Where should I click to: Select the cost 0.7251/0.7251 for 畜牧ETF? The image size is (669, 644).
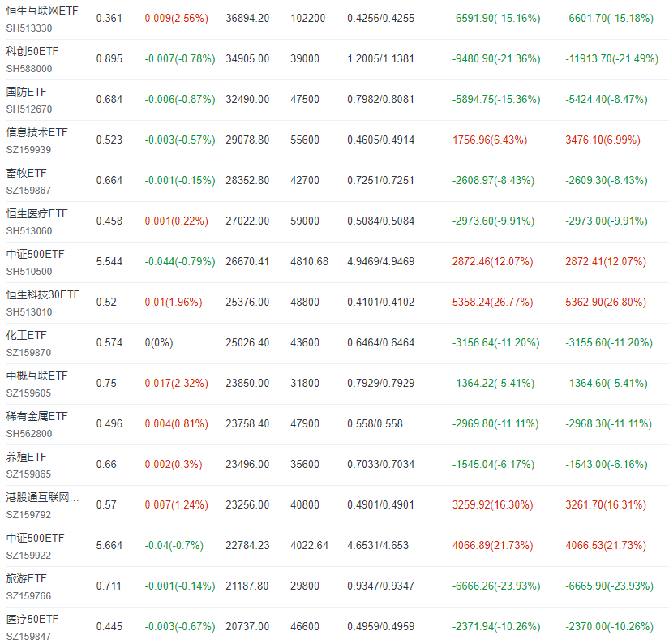[x=380, y=181]
